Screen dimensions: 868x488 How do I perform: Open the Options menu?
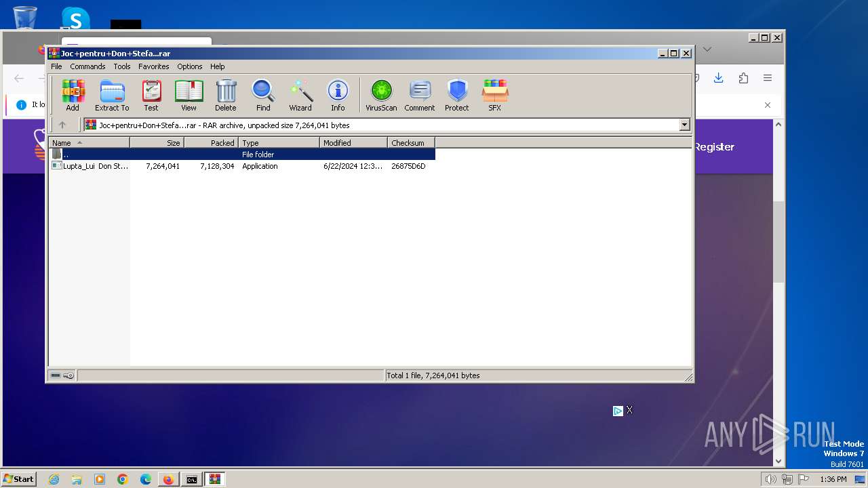(190, 66)
